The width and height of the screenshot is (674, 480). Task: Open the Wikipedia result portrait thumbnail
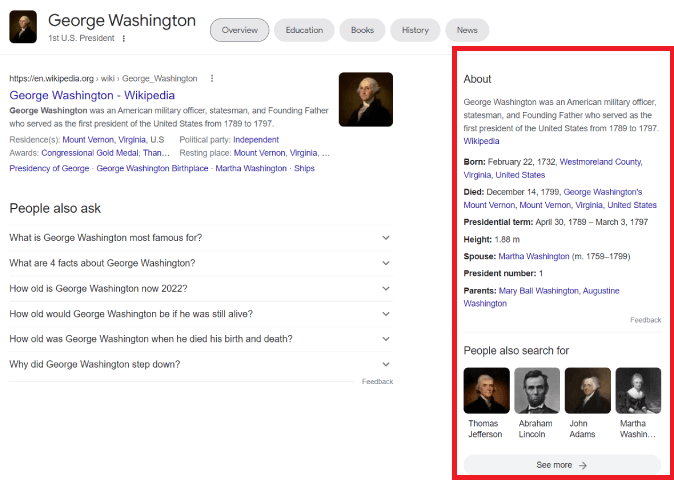[x=366, y=99]
